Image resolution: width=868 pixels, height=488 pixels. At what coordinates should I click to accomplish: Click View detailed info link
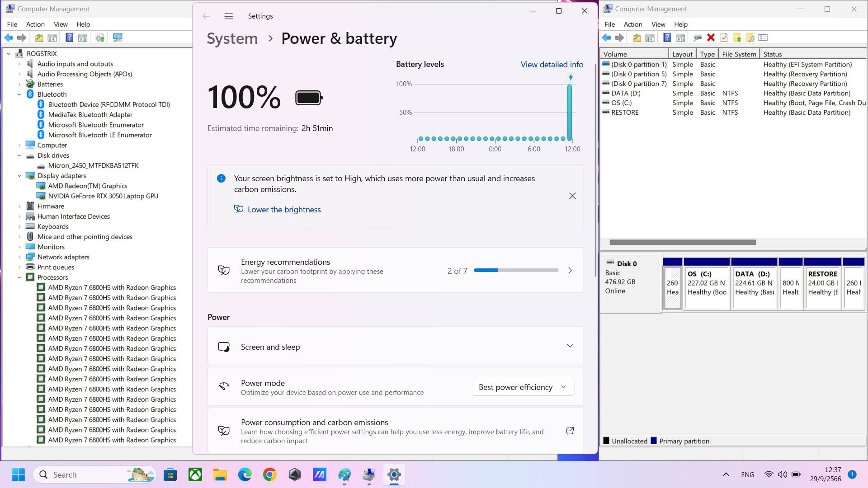tap(552, 65)
